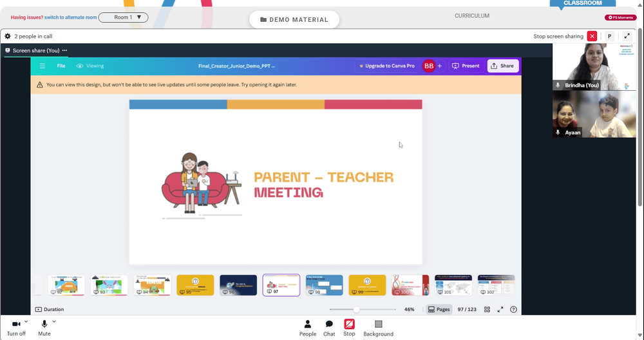Select slide thumbnail 94

pyautogui.click(x=153, y=285)
